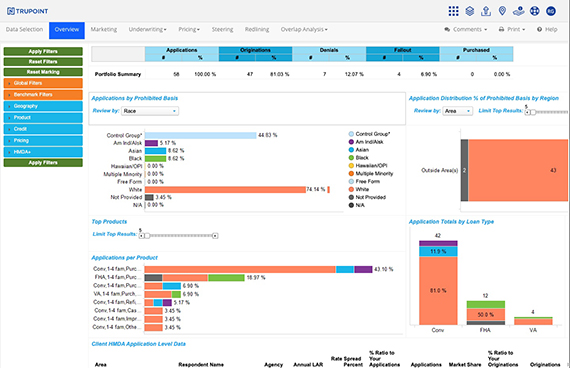Image resolution: width=570 pixels, height=368 pixels.
Task: Click the globe network icon
Action: (x=534, y=11)
